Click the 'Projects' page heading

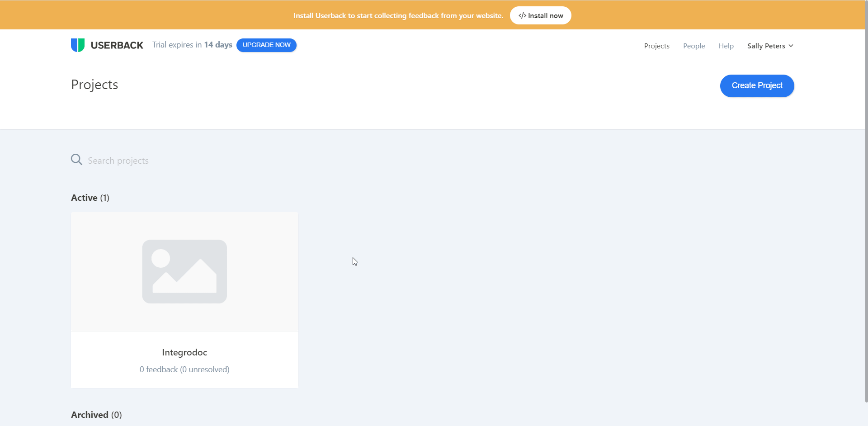click(x=94, y=85)
